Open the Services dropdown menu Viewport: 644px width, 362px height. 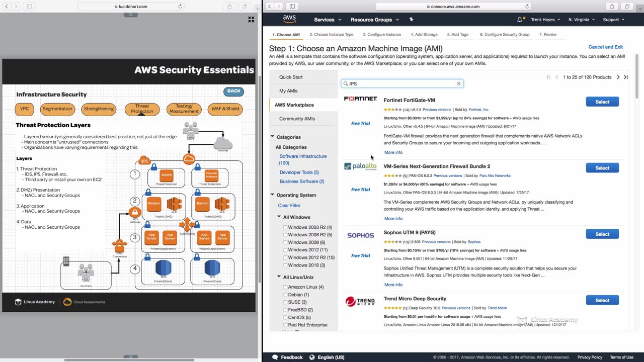tap(328, 20)
